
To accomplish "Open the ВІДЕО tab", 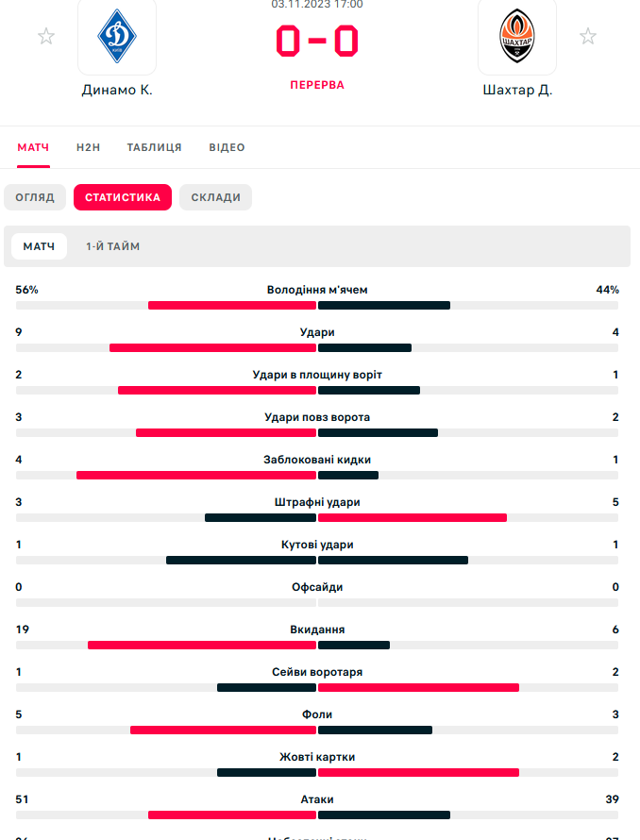I will coord(226,147).
